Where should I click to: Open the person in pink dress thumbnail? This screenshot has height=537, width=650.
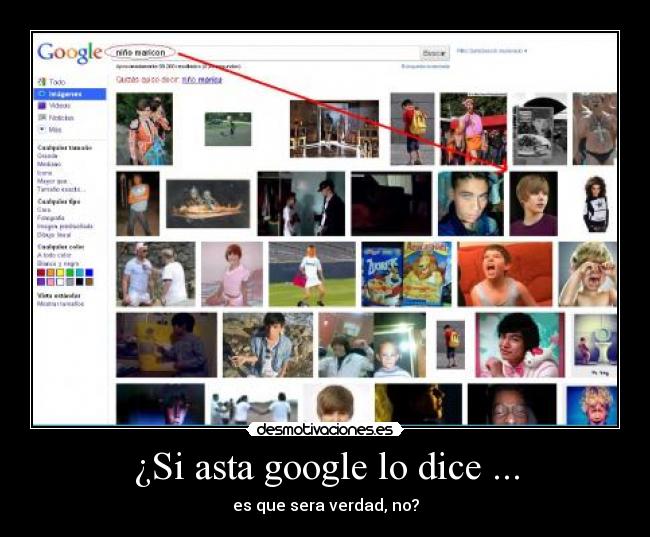click(232, 274)
